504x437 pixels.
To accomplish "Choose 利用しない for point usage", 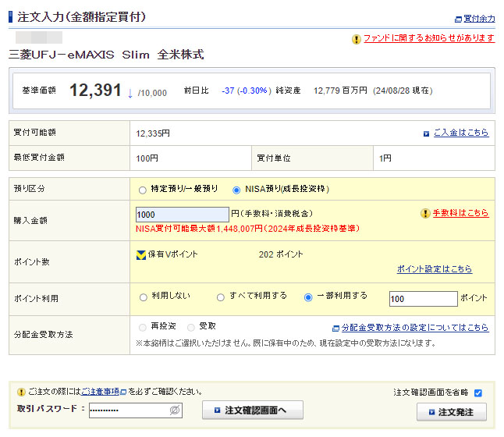I will [143, 297].
